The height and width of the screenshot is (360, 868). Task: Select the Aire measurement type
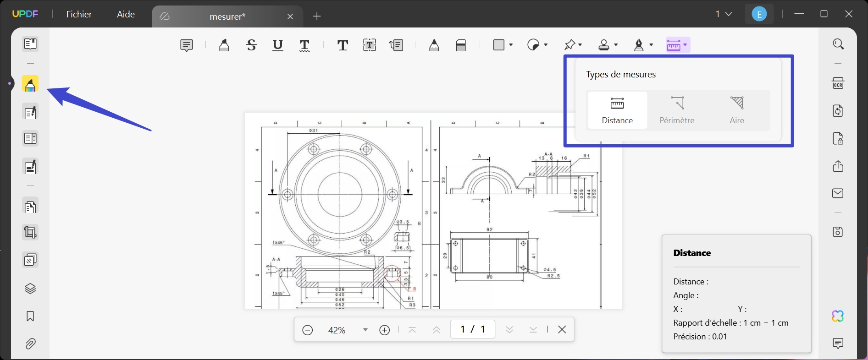737,110
